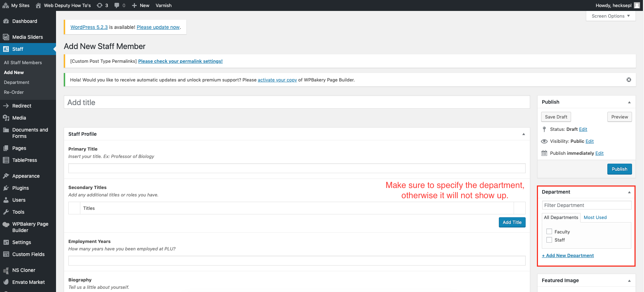Click the Preview button
644x292 pixels.
tap(619, 117)
